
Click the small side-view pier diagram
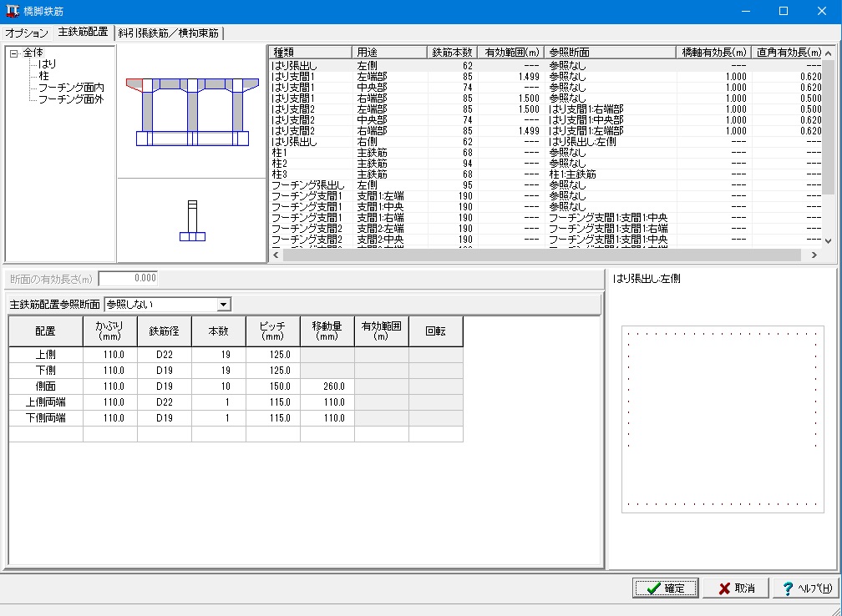192,221
